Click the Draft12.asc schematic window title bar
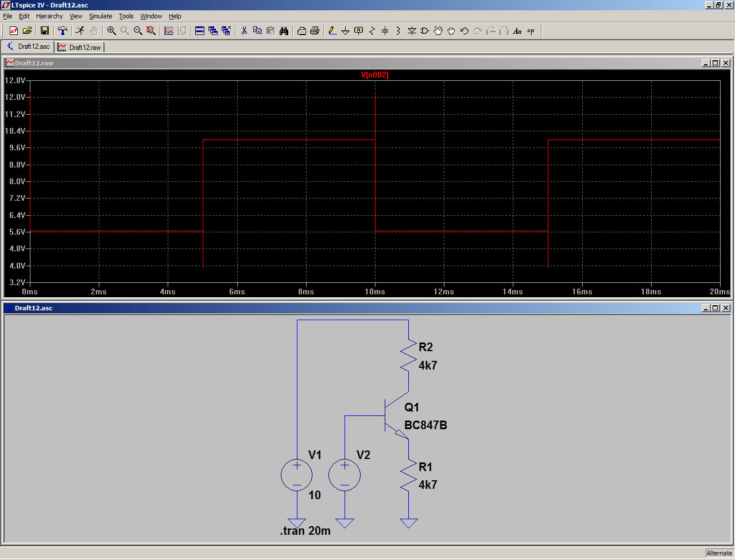This screenshot has width=735, height=560. click(x=367, y=308)
